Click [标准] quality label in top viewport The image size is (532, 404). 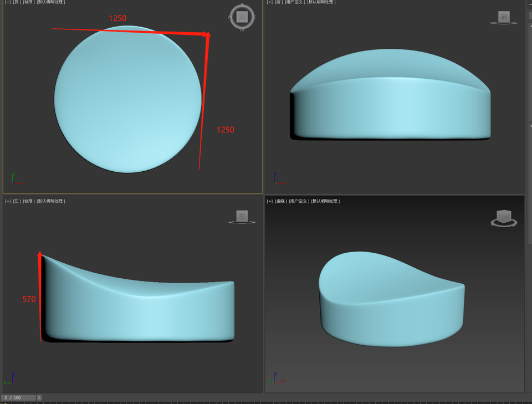[x=28, y=2]
